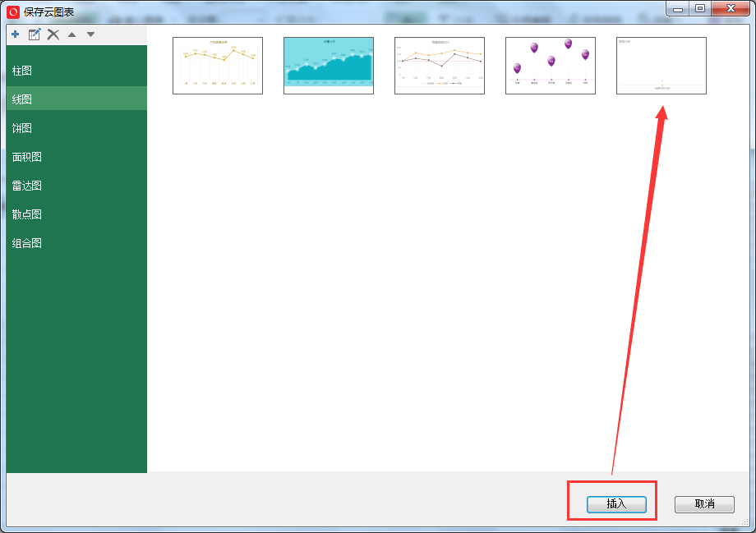
Task: Maximize the 保存云图表 window
Action: coord(700,9)
